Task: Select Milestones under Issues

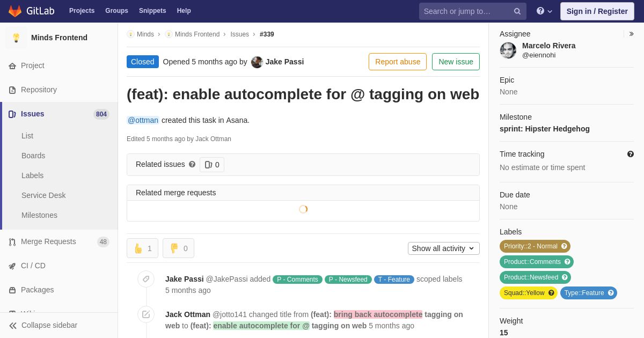Action: [39, 215]
